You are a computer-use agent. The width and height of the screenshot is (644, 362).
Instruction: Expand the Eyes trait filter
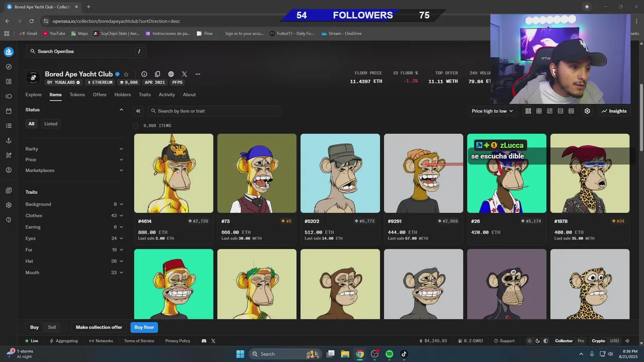pos(74,238)
